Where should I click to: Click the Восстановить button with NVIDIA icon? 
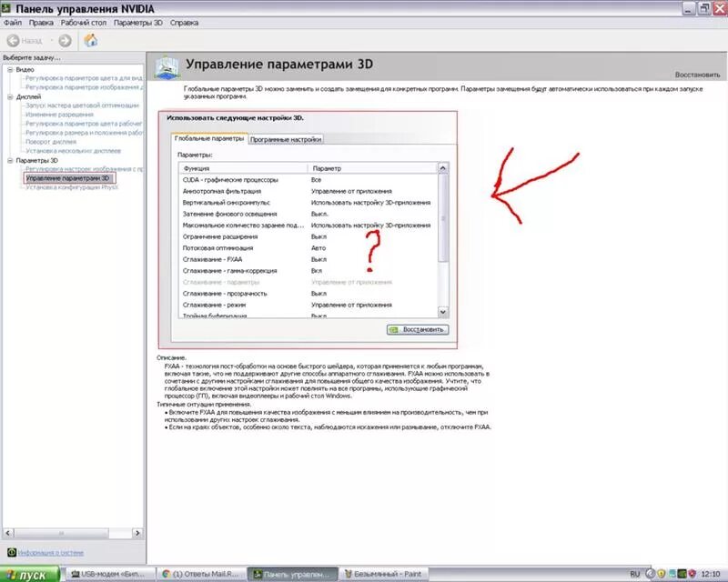(x=418, y=329)
